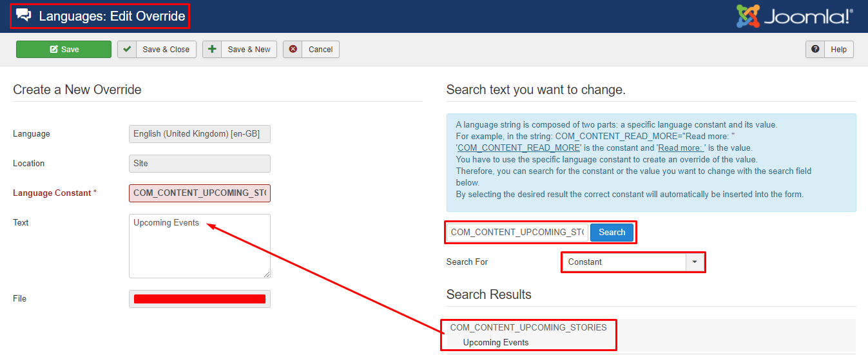This screenshot has height=355, width=868.
Task: Click the Language Constant input field
Action: tap(200, 193)
